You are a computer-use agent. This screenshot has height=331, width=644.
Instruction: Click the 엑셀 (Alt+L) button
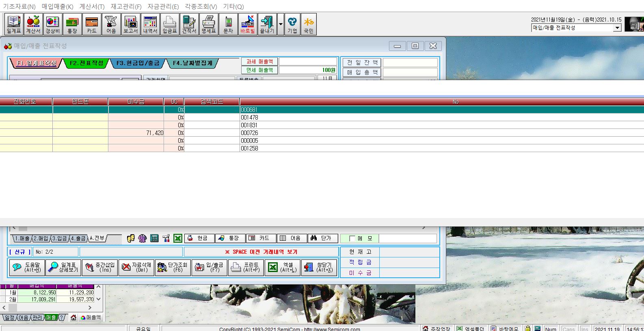pyautogui.click(x=283, y=267)
